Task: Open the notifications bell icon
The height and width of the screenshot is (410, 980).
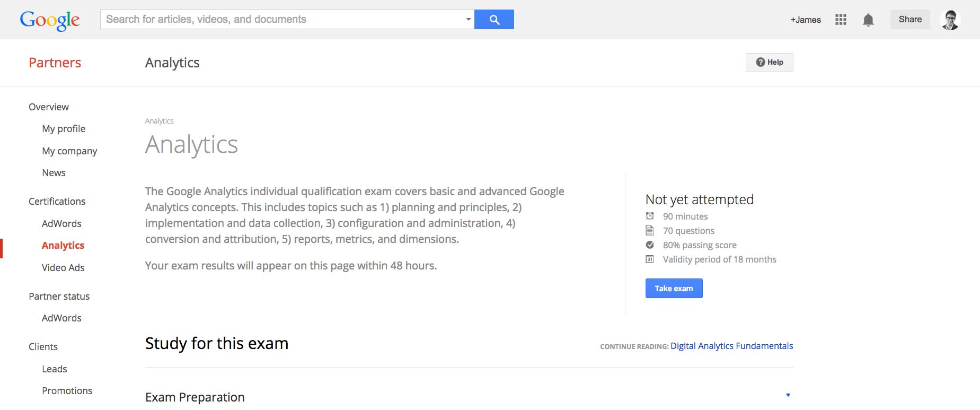Action: pos(868,20)
